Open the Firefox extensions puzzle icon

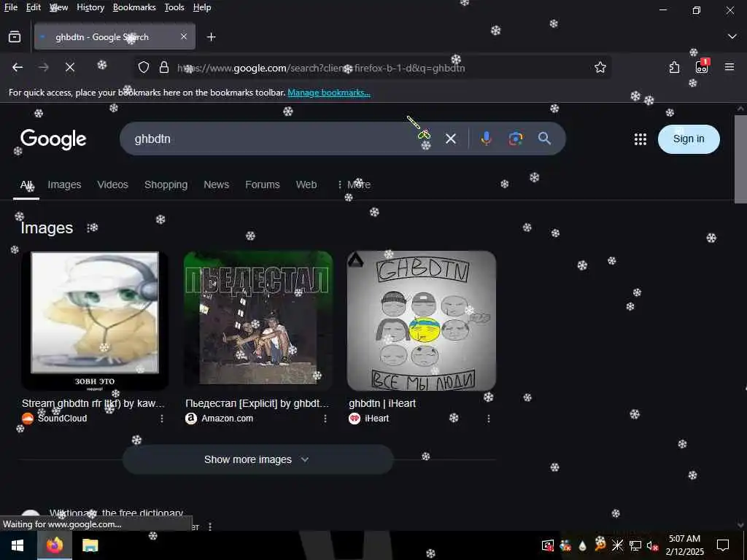674,68
